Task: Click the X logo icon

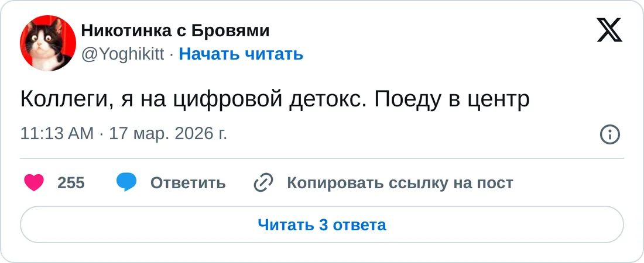Action: (609, 29)
